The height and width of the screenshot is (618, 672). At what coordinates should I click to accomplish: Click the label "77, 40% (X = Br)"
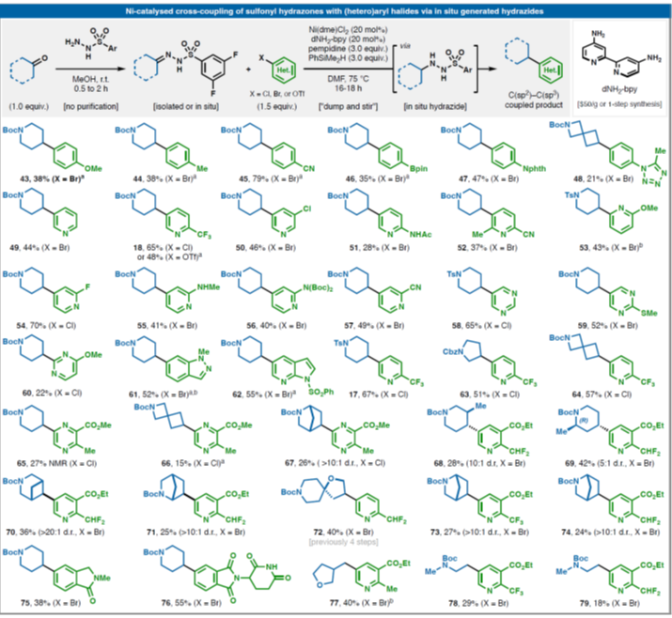(x=362, y=603)
